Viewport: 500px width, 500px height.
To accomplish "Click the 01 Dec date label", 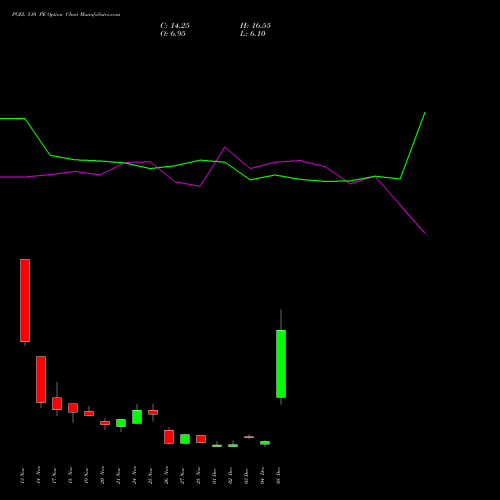I will pos(214,476).
